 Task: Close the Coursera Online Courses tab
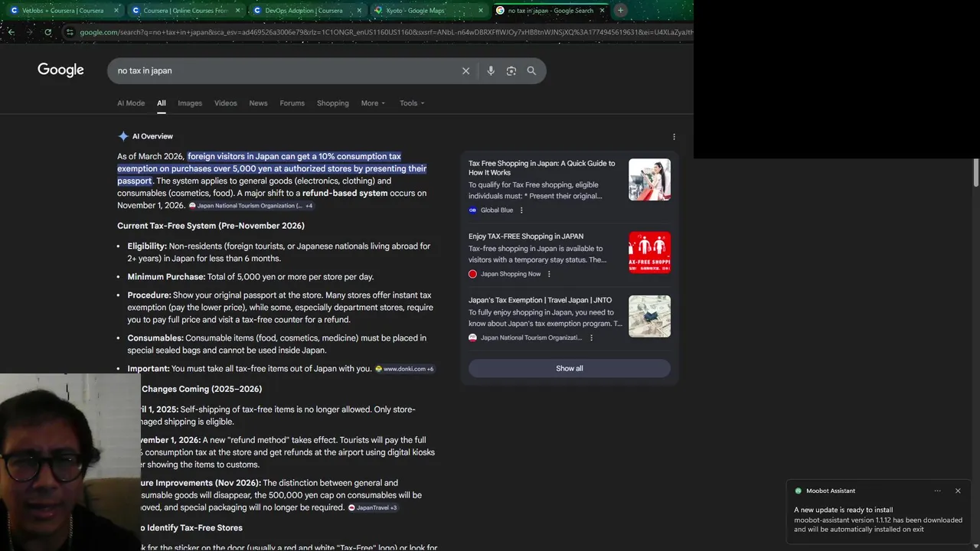tap(238, 11)
